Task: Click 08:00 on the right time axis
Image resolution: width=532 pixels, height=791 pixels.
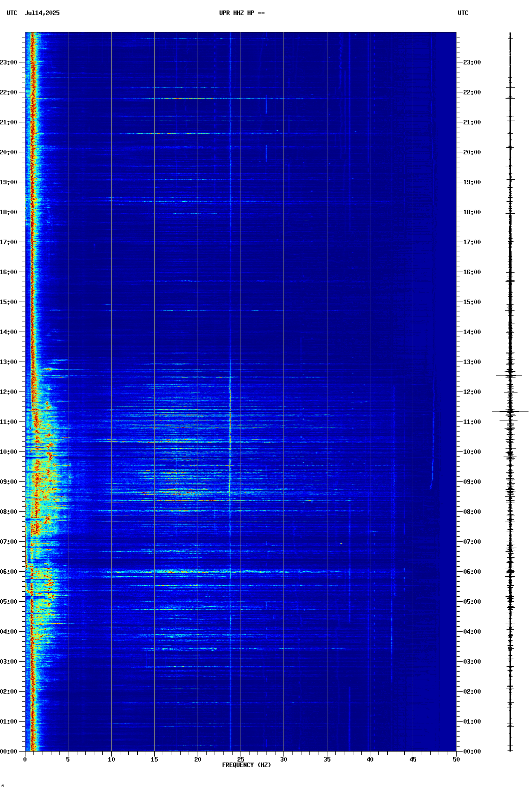Action: coord(472,512)
